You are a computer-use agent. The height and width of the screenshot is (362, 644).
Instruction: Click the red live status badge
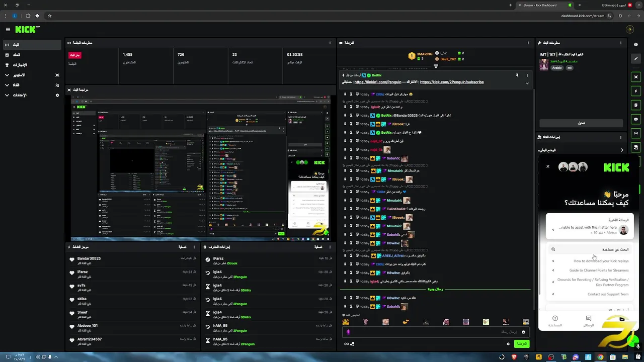click(x=74, y=55)
